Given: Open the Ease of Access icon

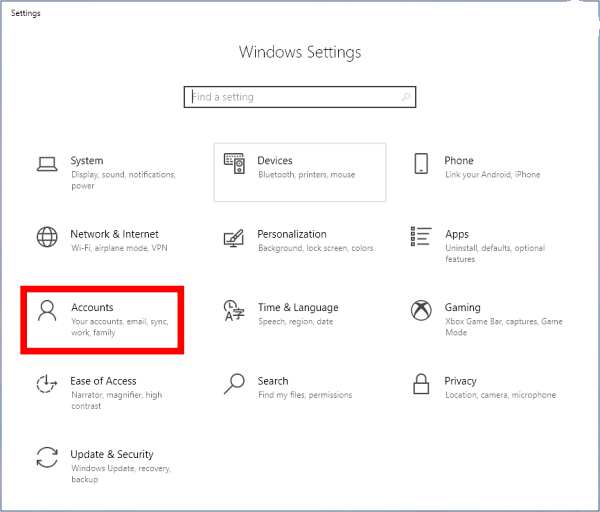Looking at the screenshot, I should pos(47,384).
